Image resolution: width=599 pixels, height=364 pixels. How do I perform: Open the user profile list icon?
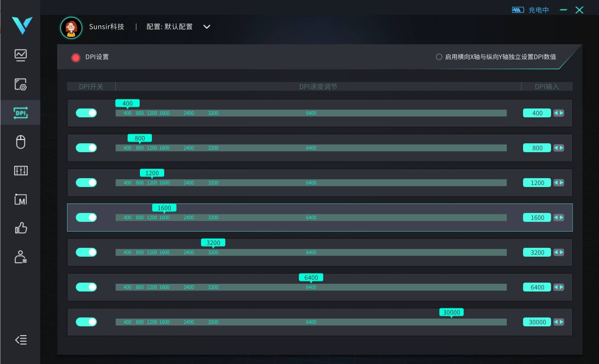(21, 257)
